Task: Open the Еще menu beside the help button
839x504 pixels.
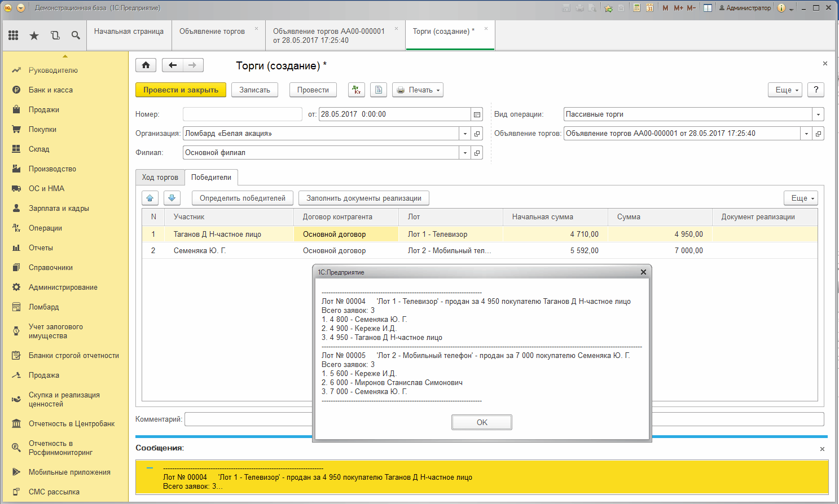Action: tap(785, 90)
